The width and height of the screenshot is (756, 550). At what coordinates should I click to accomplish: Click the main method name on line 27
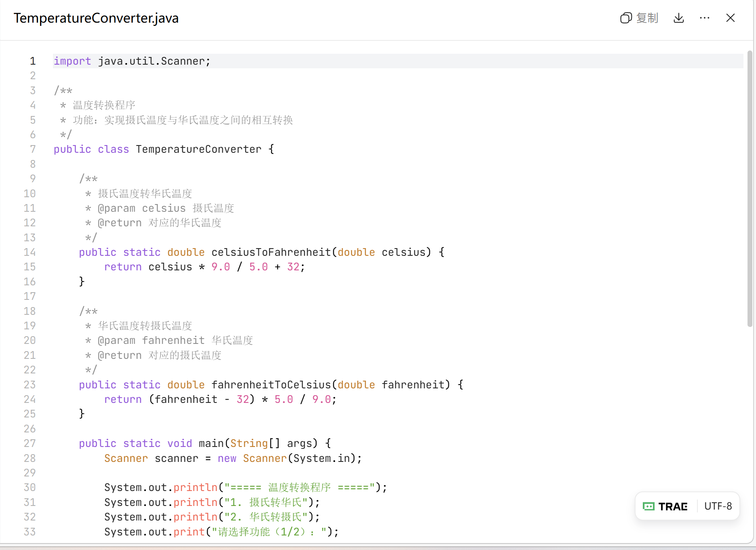coord(211,443)
